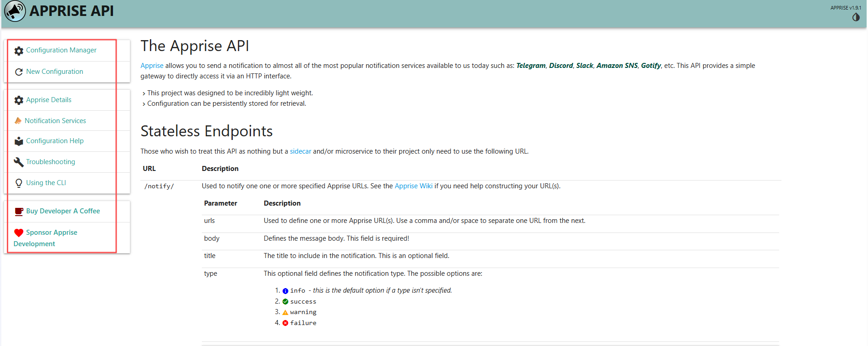868x346 pixels.
Task: Open Apprise Details in the sidebar
Action: (x=49, y=100)
